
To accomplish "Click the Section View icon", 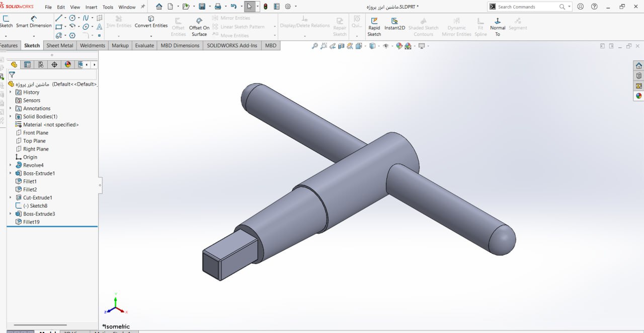I will [x=341, y=46].
